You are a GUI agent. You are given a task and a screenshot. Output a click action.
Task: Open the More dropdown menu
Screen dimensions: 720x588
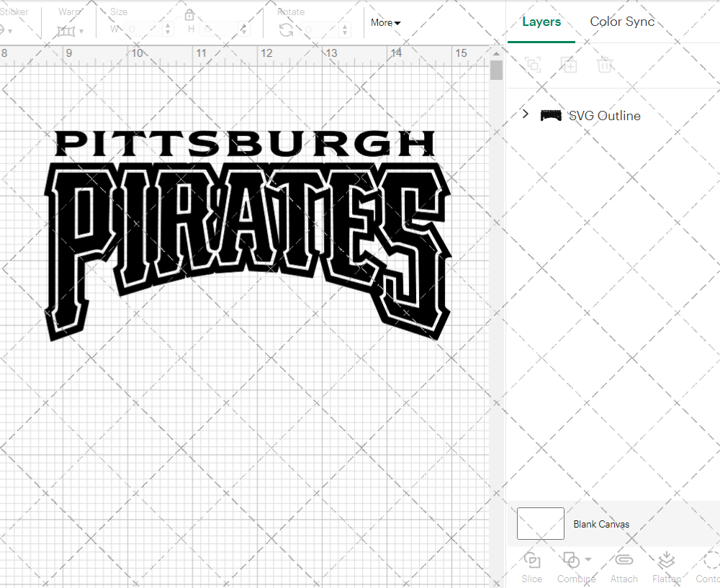coord(386,22)
